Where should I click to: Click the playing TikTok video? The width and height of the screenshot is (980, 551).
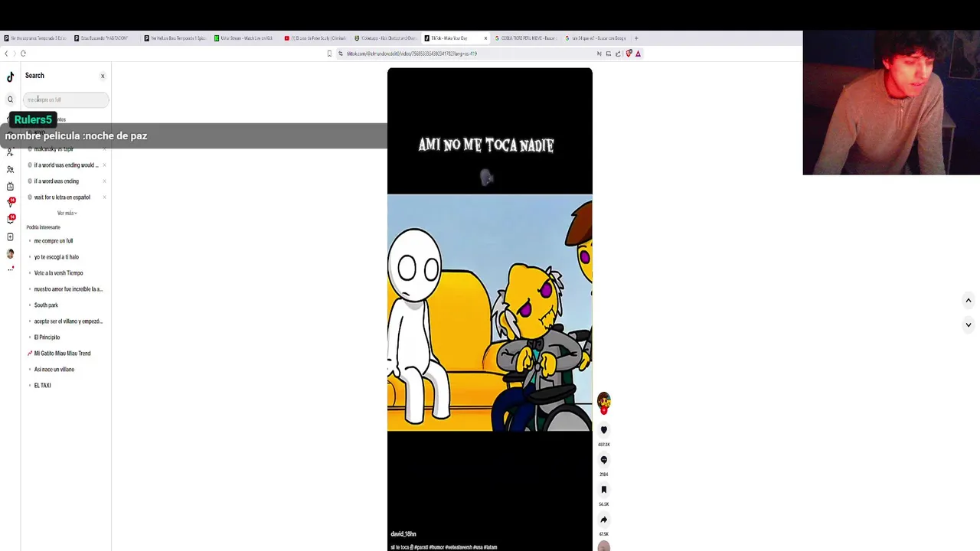(489, 310)
